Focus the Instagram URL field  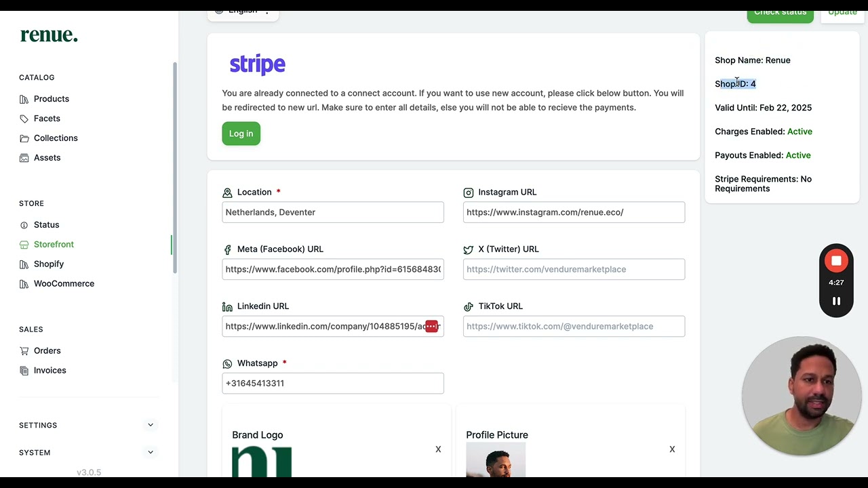point(574,212)
